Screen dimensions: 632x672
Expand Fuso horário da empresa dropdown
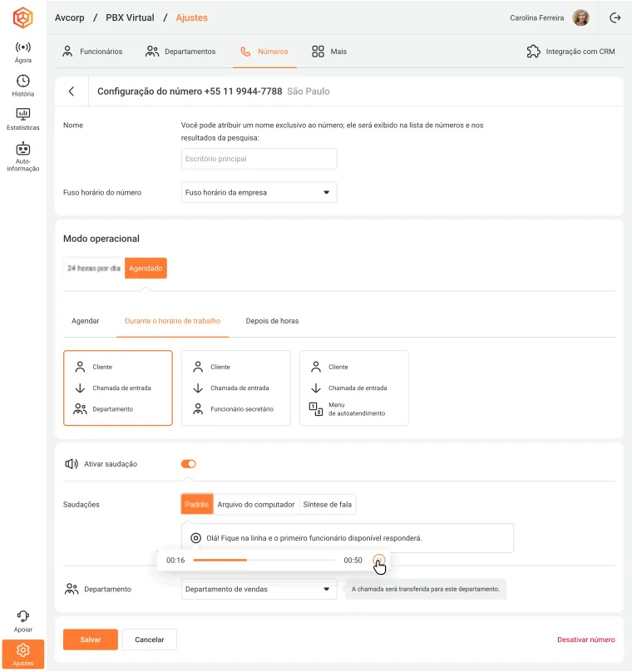[x=259, y=192]
